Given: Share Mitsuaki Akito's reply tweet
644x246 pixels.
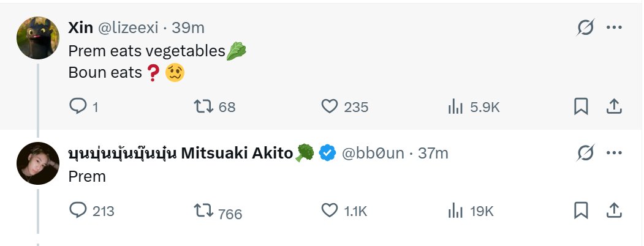Looking at the screenshot, I should (613, 211).
